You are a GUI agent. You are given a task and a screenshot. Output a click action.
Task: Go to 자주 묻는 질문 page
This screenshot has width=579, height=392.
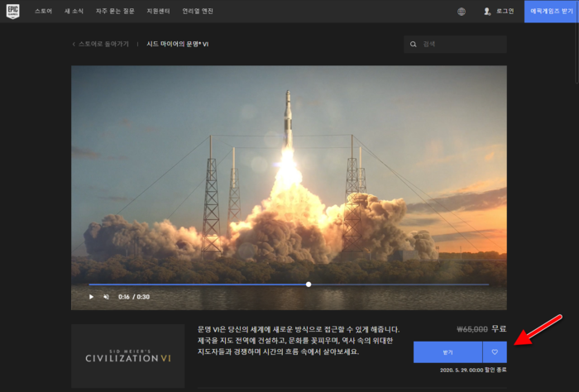pyautogui.click(x=115, y=12)
